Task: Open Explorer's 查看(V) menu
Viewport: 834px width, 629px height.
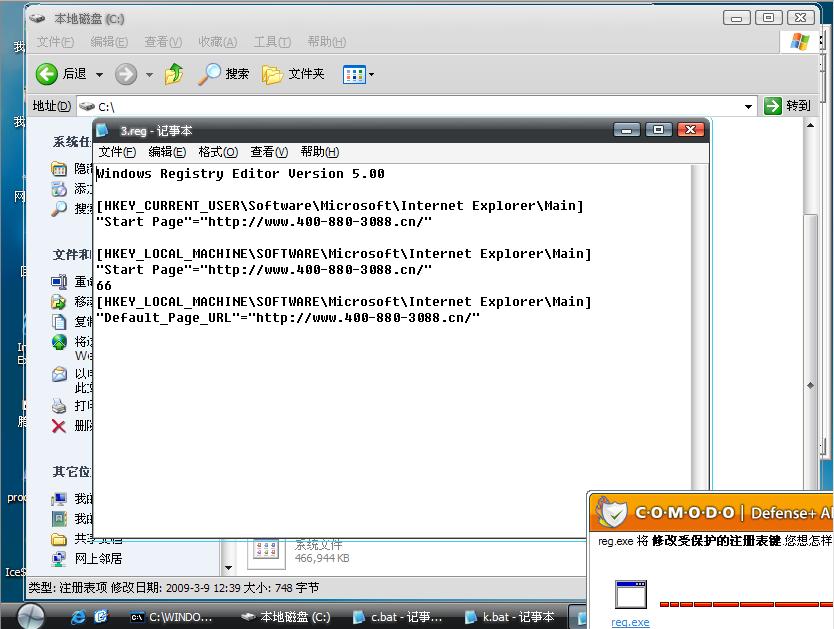Action: pyautogui.click(x=163, y=41)
